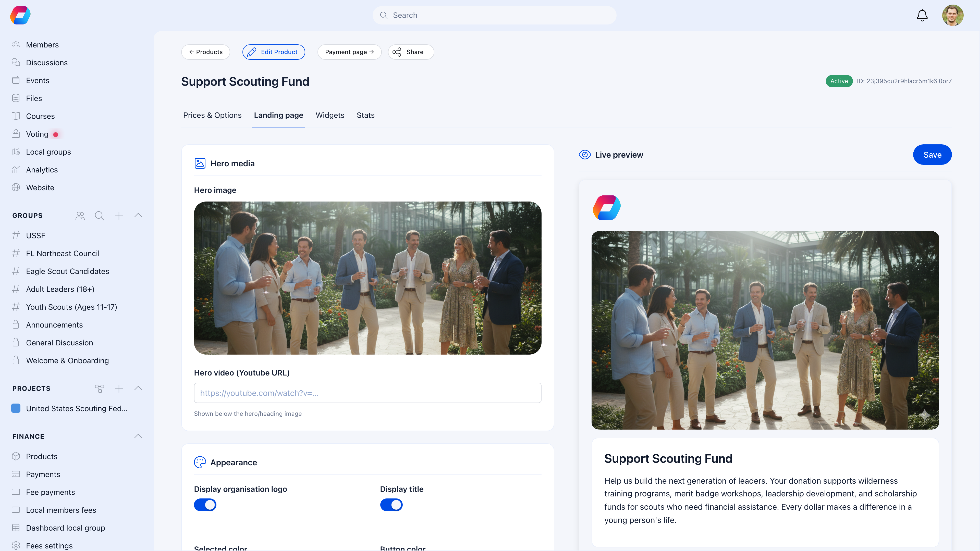Open the Voting section with red indicator

click(37, 134)
